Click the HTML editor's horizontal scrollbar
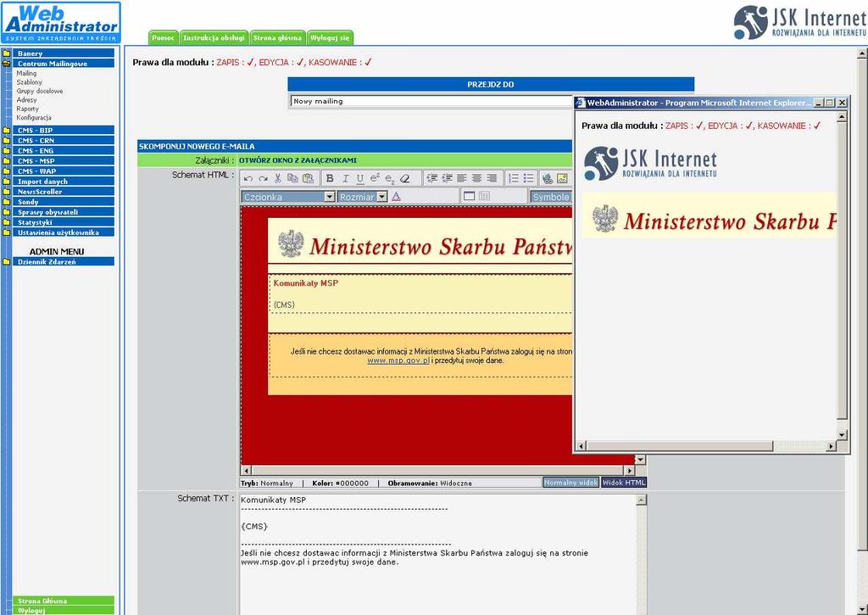The width and height of the screenshot is (868, 615). 438,471
